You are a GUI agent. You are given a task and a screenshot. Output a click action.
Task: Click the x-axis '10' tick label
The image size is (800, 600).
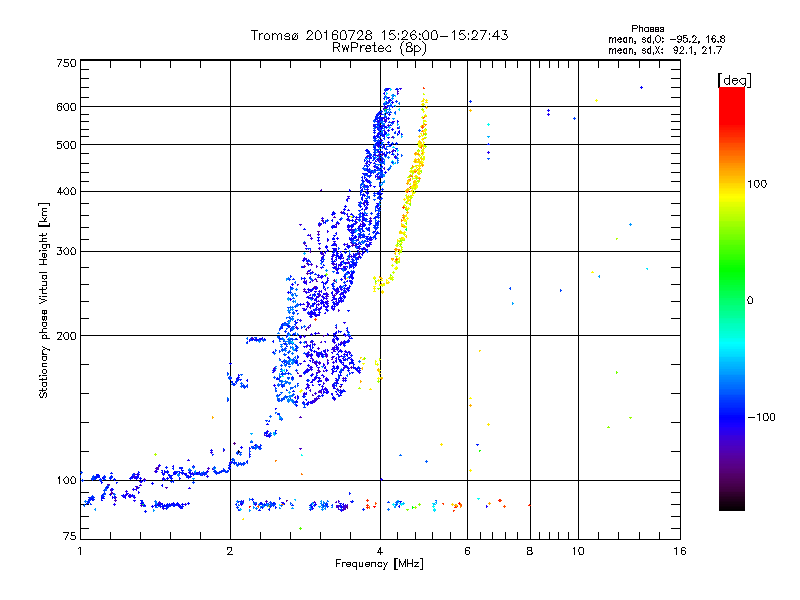click(578, 551)
